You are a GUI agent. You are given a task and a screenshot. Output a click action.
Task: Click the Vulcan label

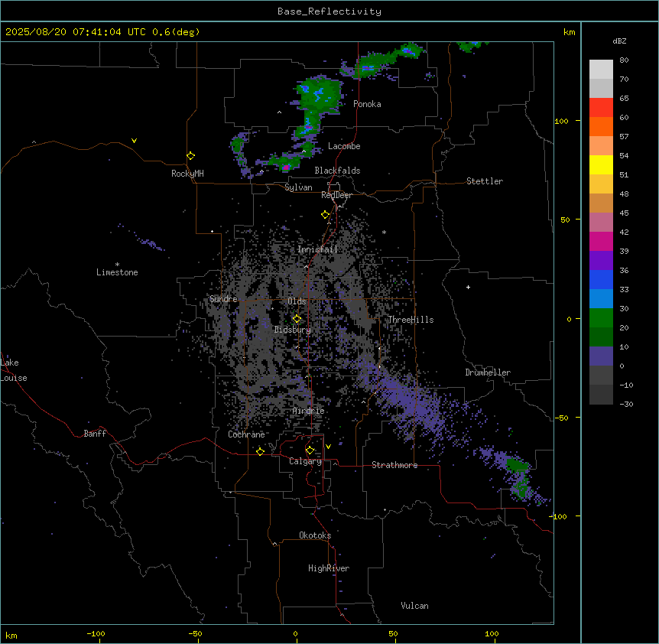pos(415,606)
